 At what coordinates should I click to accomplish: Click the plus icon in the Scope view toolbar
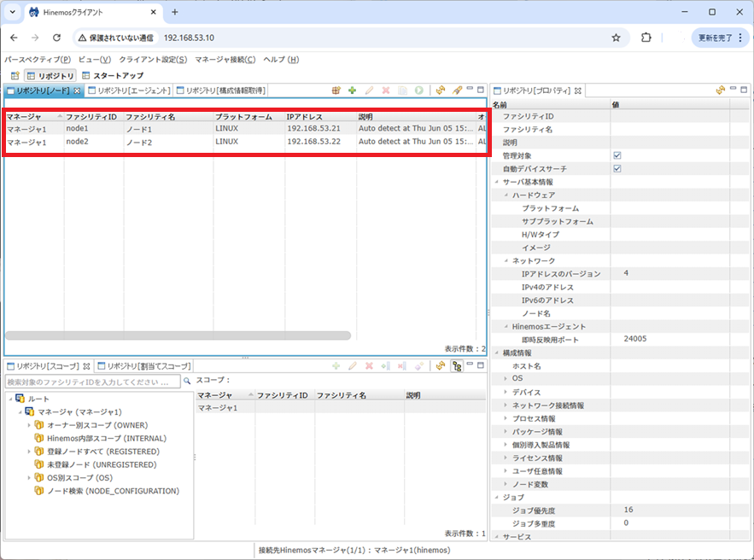336,366
